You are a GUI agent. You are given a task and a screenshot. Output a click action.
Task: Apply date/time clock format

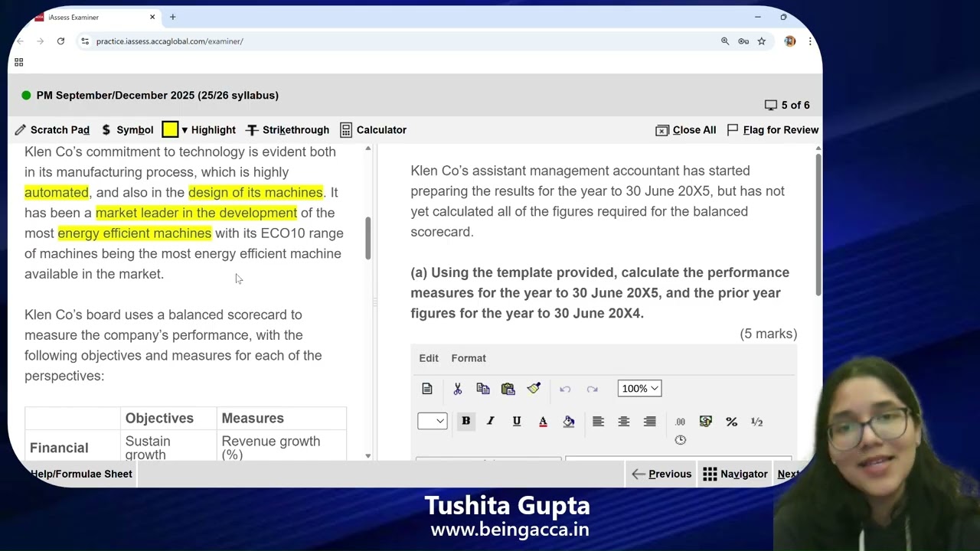680,440
